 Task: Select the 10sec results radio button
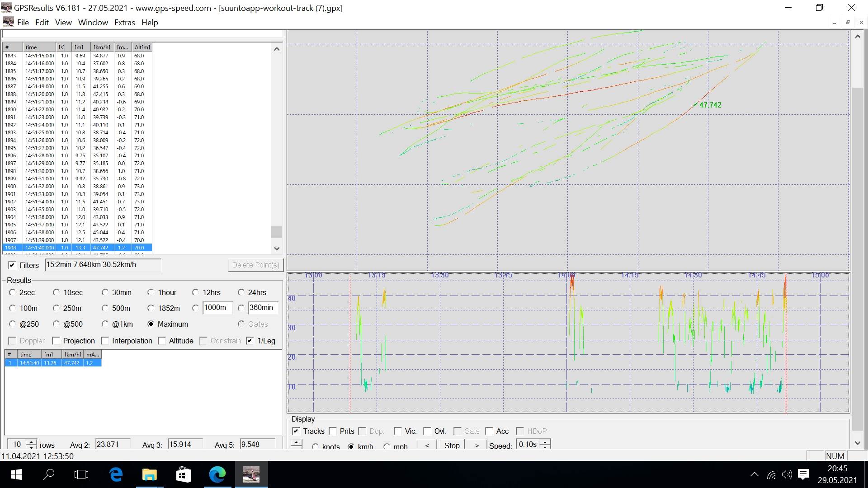pos(57,292)
